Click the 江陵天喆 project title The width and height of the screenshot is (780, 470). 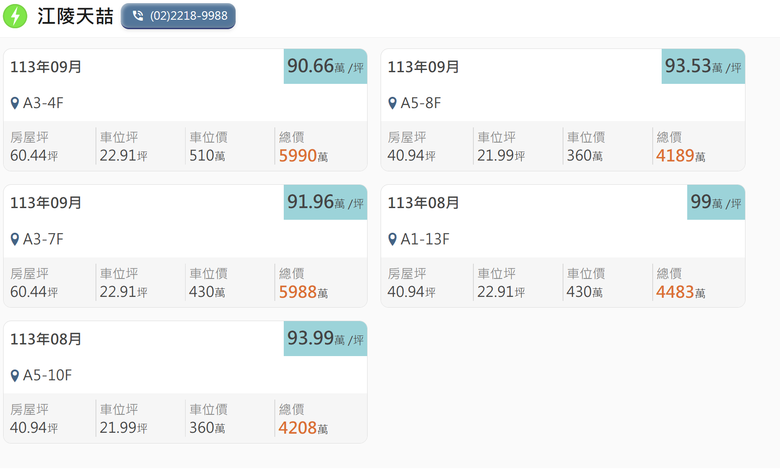click(75, 16)
